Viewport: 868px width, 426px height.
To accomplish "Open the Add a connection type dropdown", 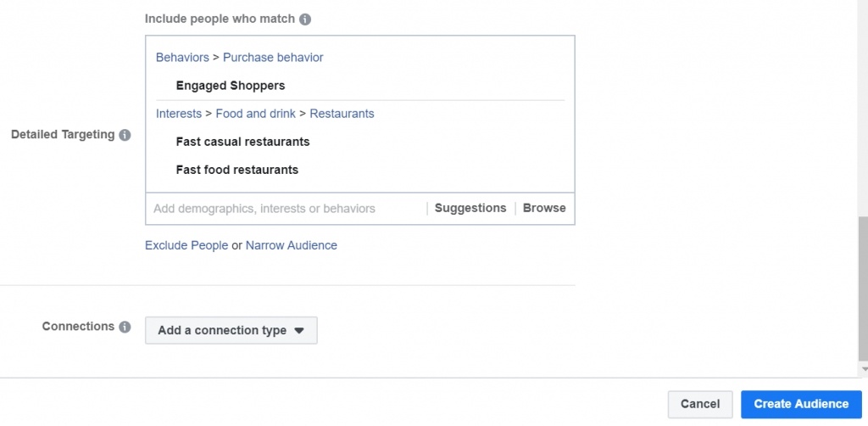I will click(231, 330).
